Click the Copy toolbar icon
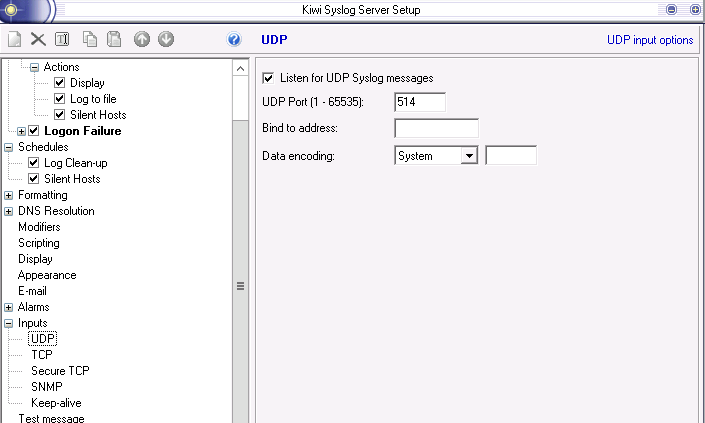The image size is (705, 423). click(90, 39)
